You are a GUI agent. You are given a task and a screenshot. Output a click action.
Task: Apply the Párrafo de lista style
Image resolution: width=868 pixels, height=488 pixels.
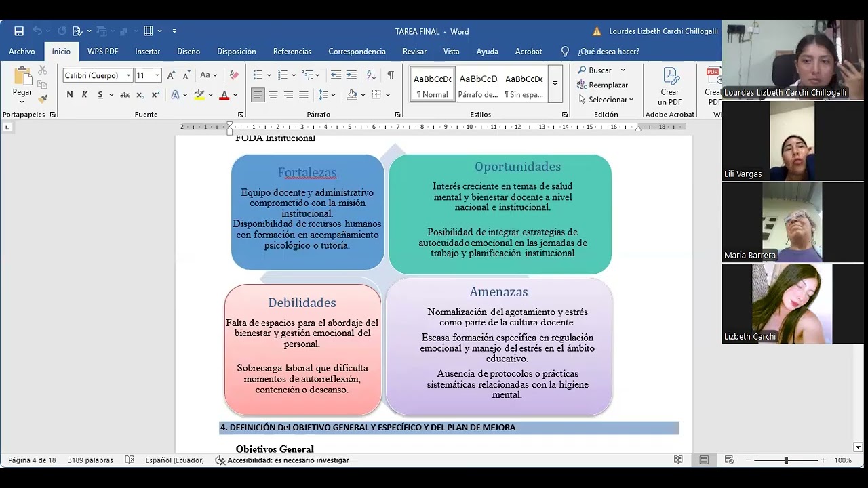coord(478,84)
